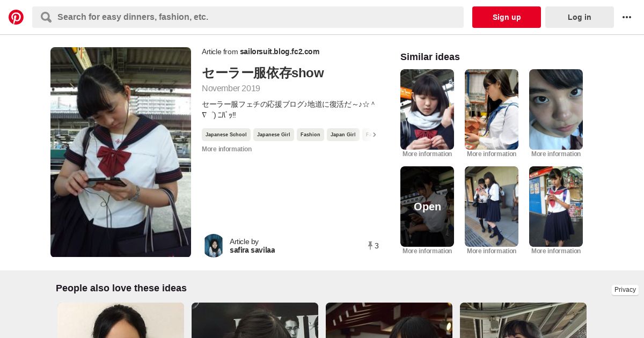Expand tag list with the right chevron

(x=374, y=135)
